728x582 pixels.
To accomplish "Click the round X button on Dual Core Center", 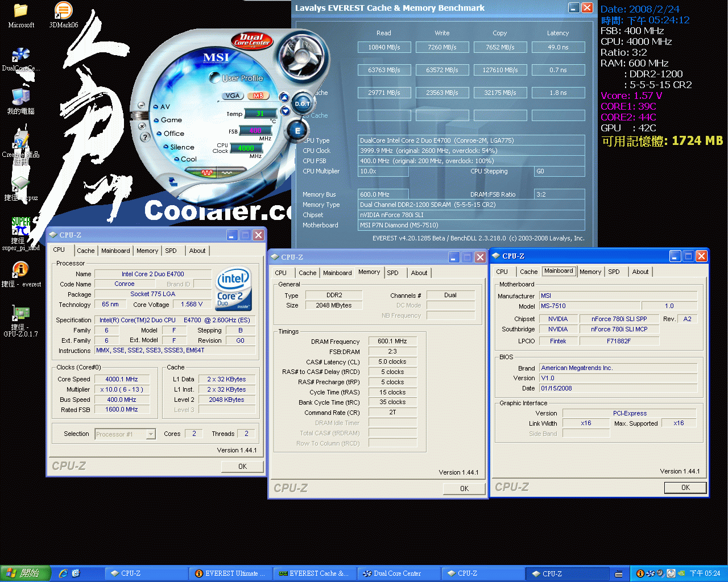I will 142,125.
